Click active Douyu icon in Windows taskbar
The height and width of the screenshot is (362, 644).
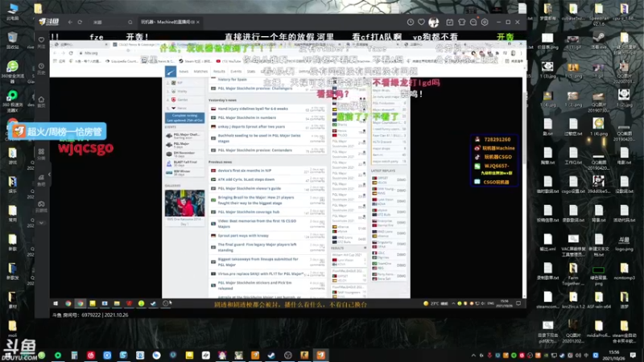pyautogui.click(x=320, y=356)
